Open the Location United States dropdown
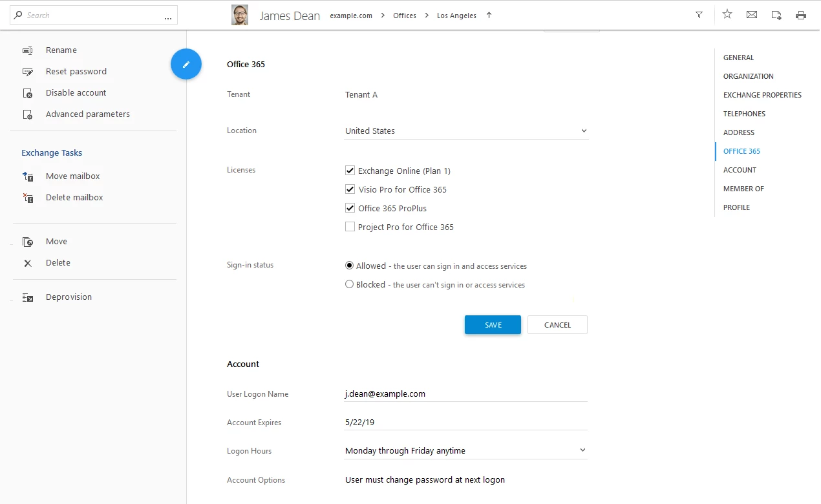This screenshot has width=821, height=504. [x=466, y=131]
